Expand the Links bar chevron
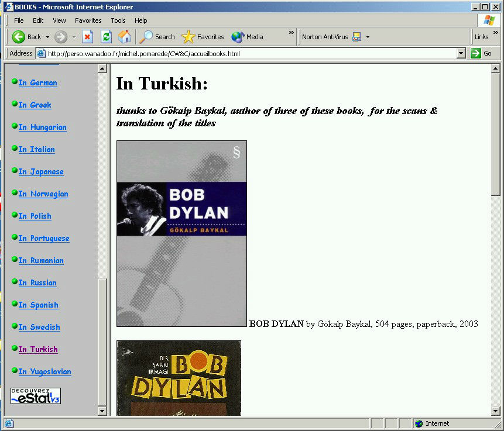The image size is (504, 431). pos(495,32)
